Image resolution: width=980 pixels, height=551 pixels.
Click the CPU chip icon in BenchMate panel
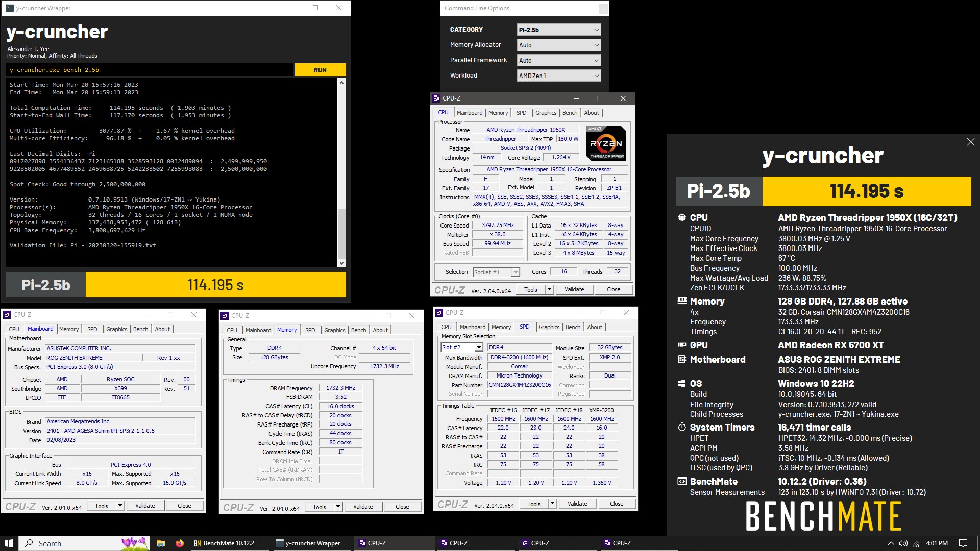(682, 217)
